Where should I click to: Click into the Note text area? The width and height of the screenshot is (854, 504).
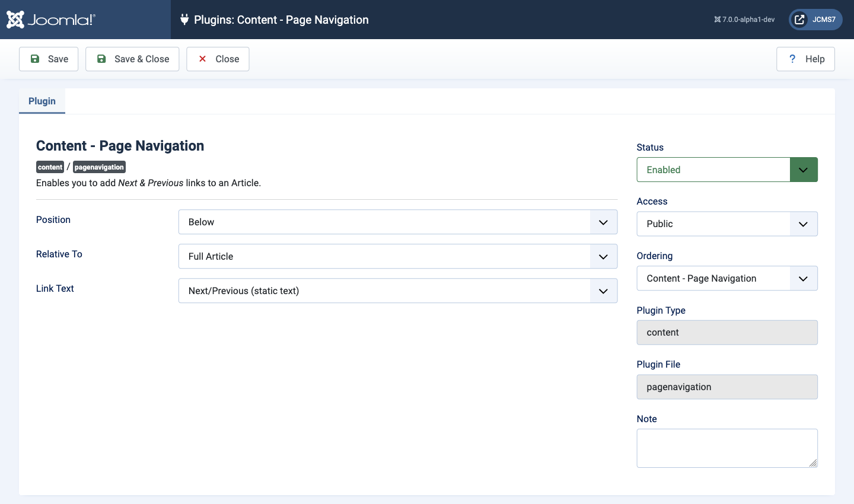click(x=727, y=448)
